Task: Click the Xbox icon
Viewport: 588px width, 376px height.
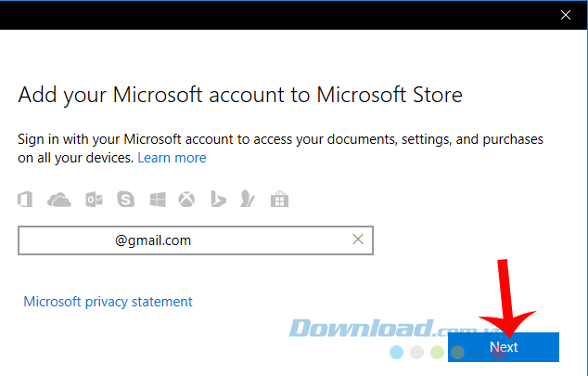Action: [x=186, y=200]
